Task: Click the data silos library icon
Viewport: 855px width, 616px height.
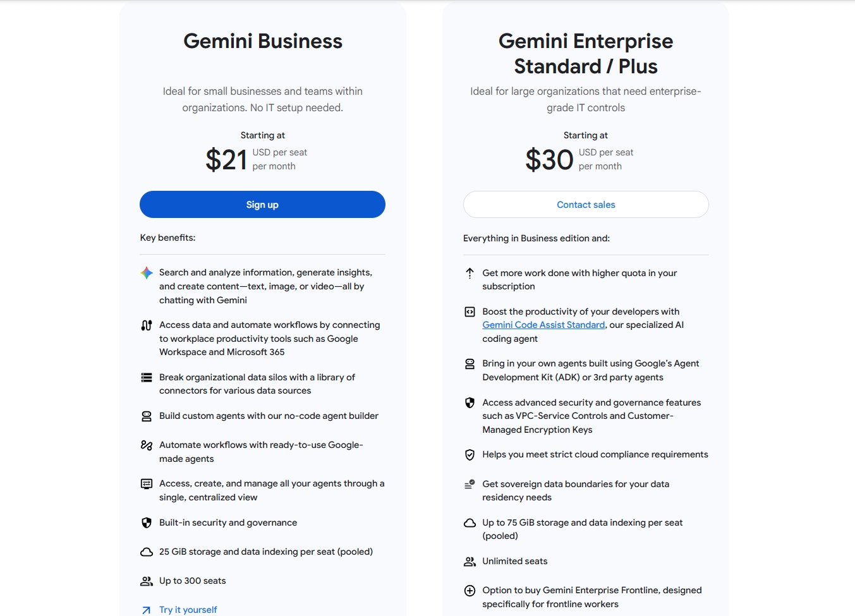Action: [x=147, y=378]
